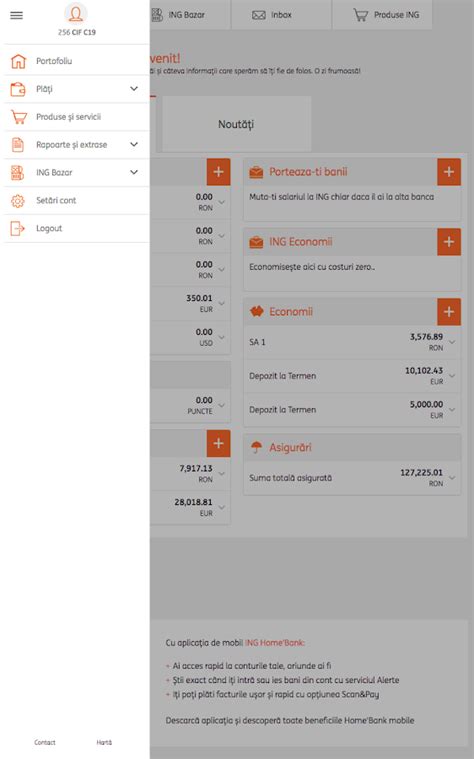Click the Porteaza-ti banii briefcase icon
This screenshot has height=759, width=474.
click(256, 172)
